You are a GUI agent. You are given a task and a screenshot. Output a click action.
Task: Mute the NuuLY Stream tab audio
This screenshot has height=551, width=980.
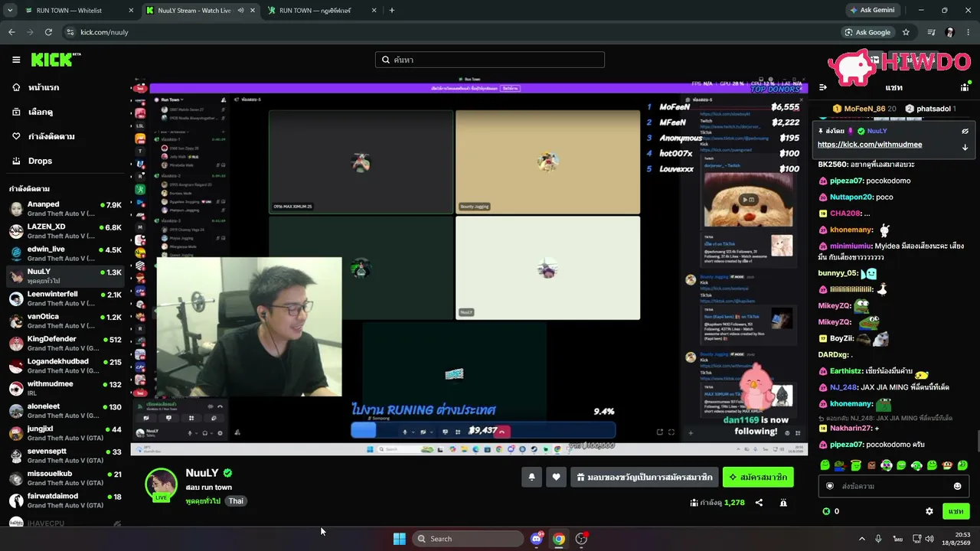click(x=240, y=11)
